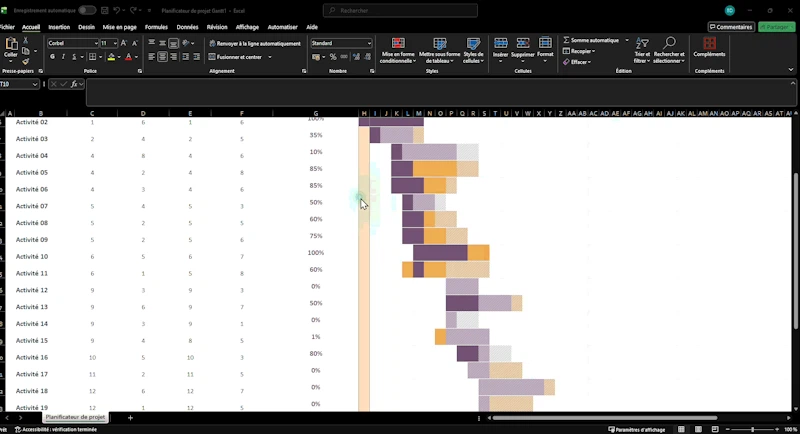The image size is (800, 434).
Task: Click Fusionner et centrer
Action: (x=235, y=57)
